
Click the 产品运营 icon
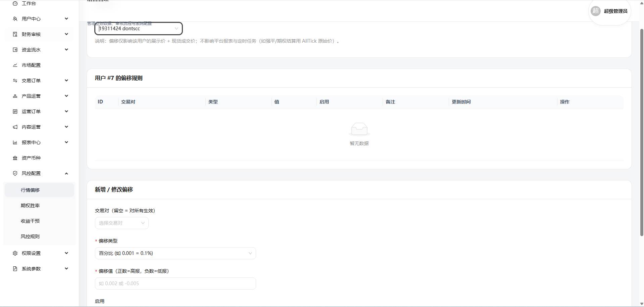click(x=15, y=96)
